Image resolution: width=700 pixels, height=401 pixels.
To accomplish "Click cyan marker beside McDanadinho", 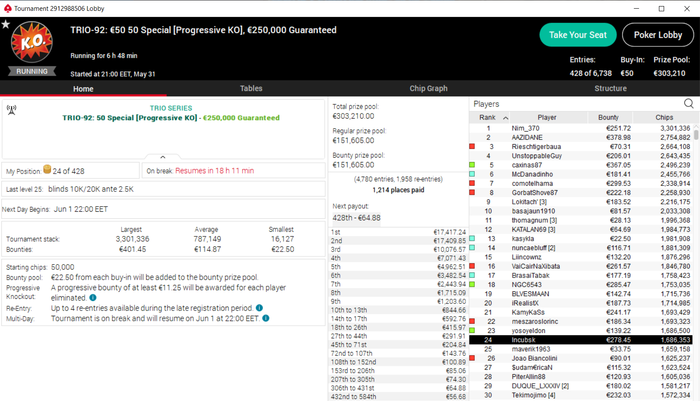I will click(472, 174).
